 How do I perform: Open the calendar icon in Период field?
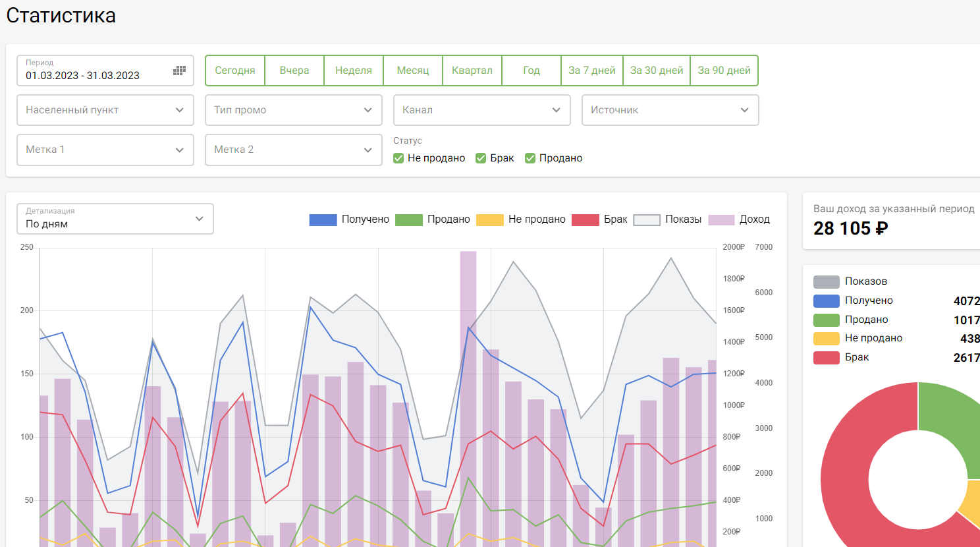179,71
